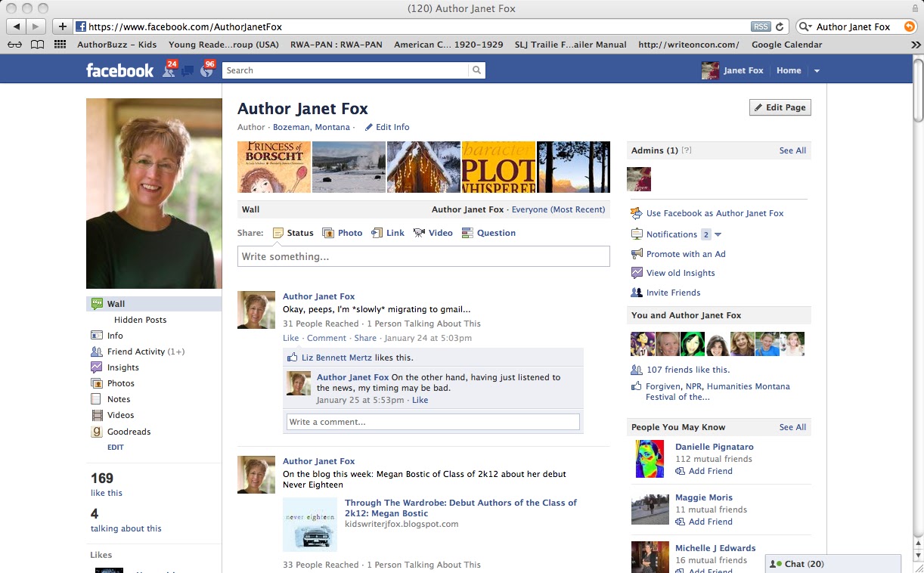This screenshot has width=924, height=573.
Task: Click Share on the gmail post
Action: tap(365, 338)
